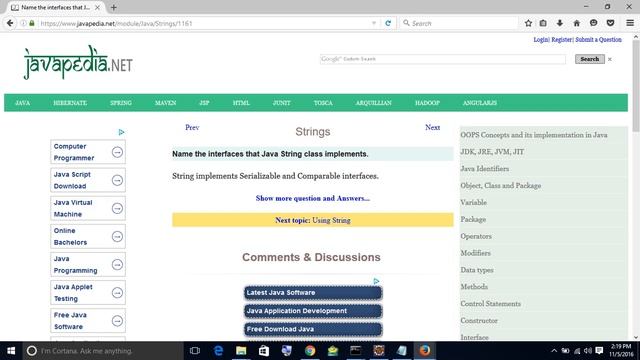Image resolution: width=640 pixels, height=360 pixels.
Task: Reload the page with refresh icon
Action: (388, 23)
